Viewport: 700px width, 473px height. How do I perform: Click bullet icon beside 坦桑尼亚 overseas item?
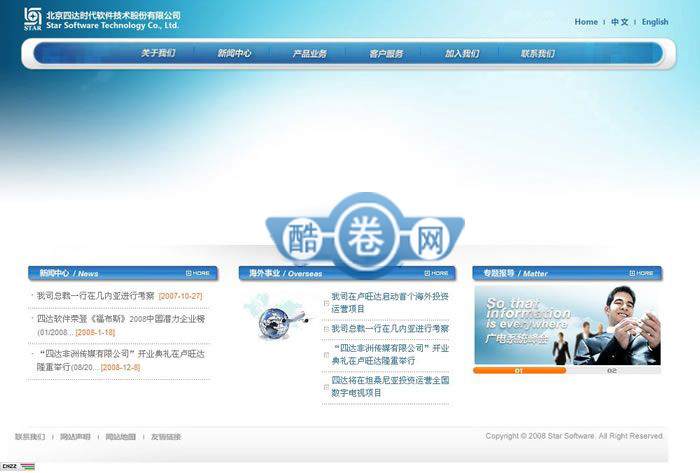click(326, 387)
